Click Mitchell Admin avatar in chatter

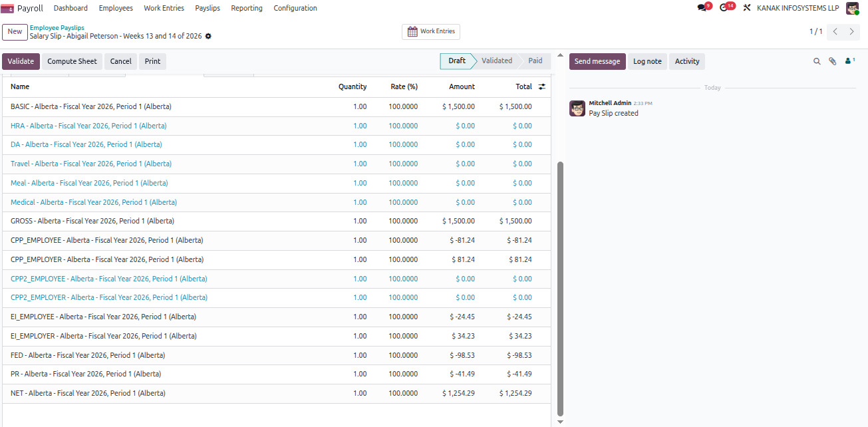[x=577, y=108]
